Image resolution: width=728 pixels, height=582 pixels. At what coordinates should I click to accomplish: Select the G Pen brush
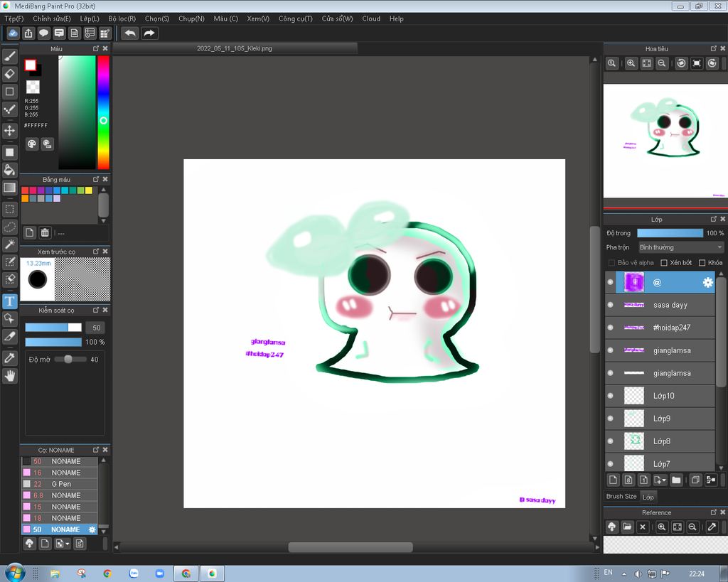pyautogui.click(x=60, y=484)
